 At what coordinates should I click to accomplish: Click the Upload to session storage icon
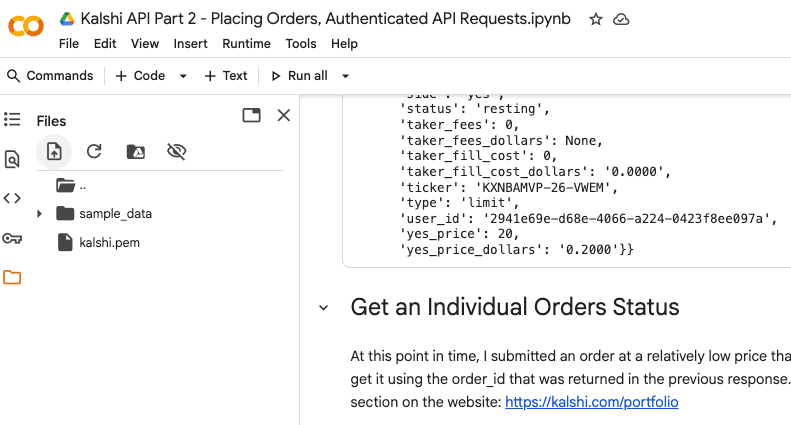pyautogui.click(x=54, y=151)
